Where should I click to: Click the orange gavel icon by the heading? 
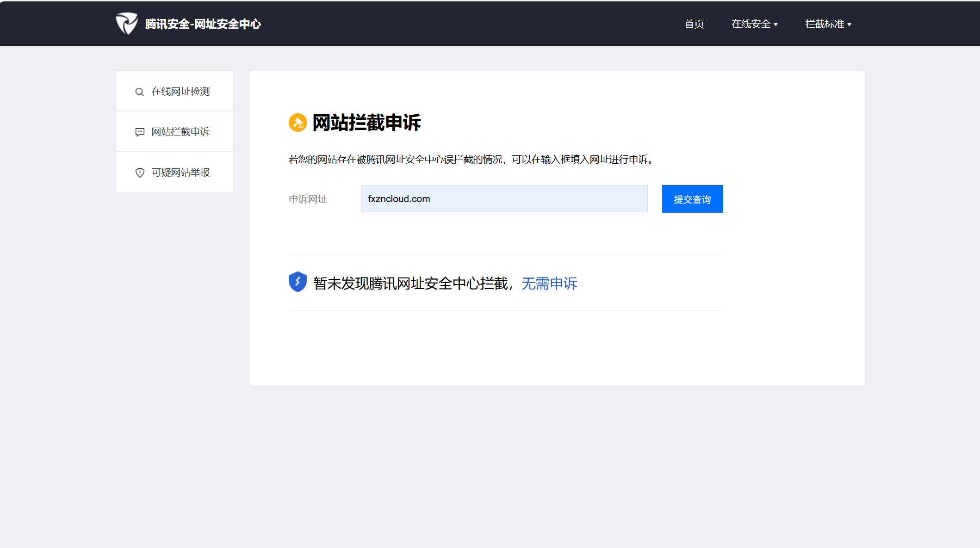pos(298,123)
